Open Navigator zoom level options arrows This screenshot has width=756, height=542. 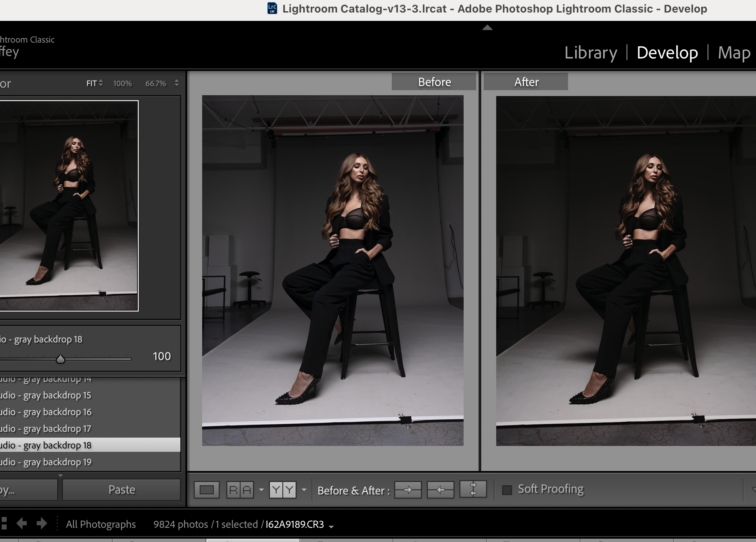point(177,83)
